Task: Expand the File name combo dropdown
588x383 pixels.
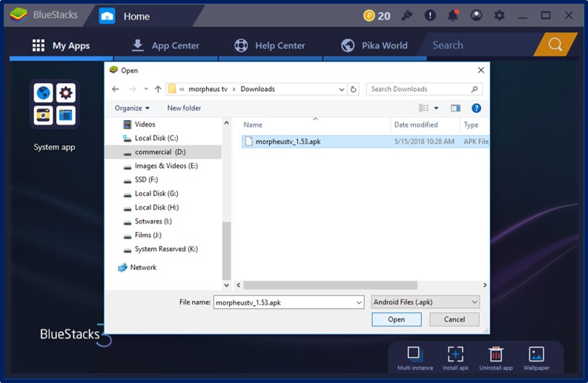Action: pyautogui.click(x=359, y=302)
